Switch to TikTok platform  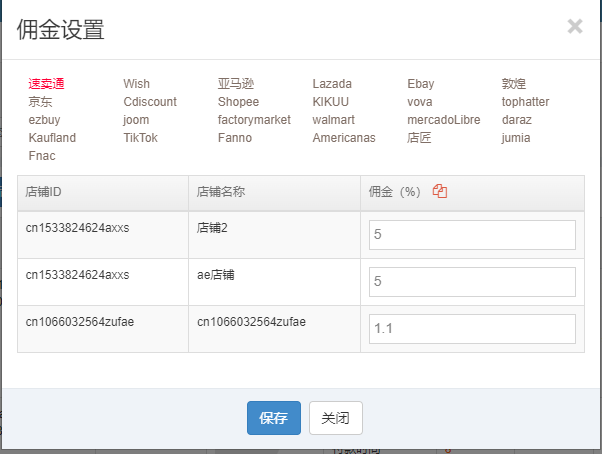pyautogui.click(x=141, y=138)
